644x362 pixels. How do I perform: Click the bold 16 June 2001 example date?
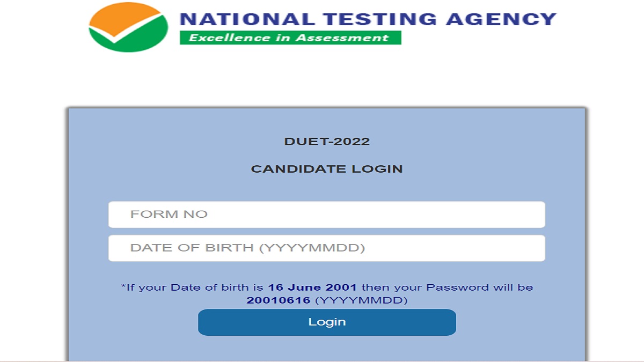tap(312, 287)
